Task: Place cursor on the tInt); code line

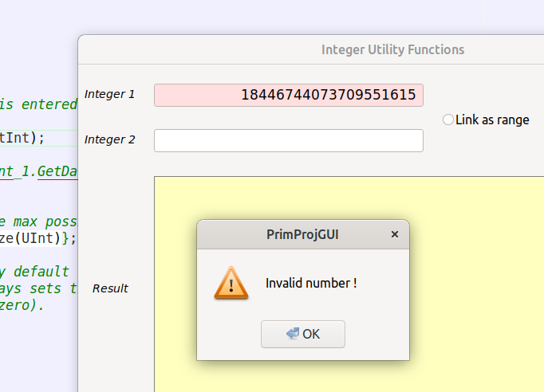Action: point(22,137)
